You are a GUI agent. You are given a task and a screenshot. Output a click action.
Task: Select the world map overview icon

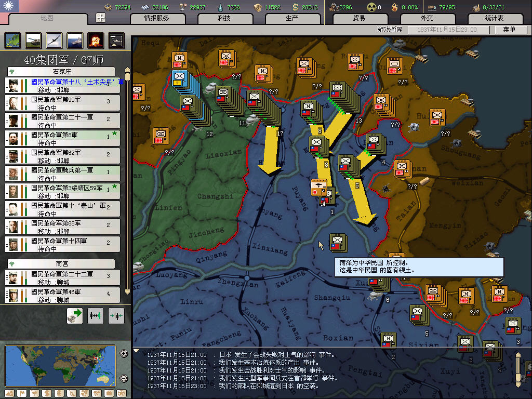click(x=12, y=41)
